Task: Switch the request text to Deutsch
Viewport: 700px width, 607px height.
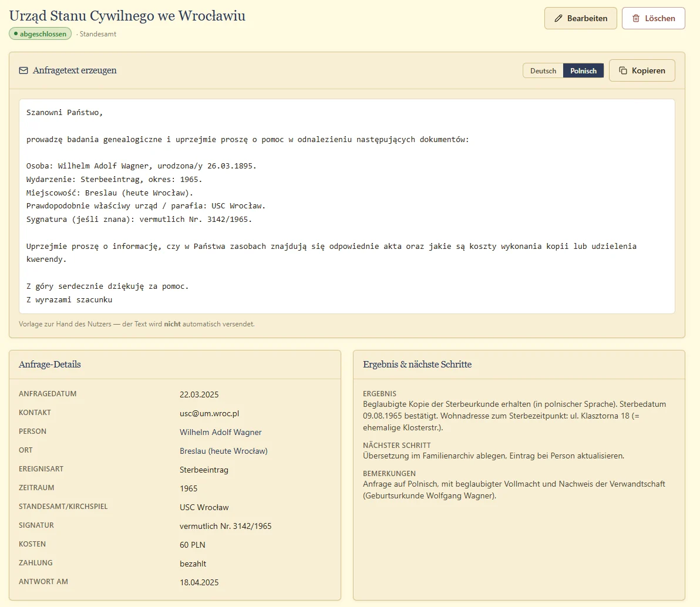Action: pyautogui.click(x=543, y=70)
